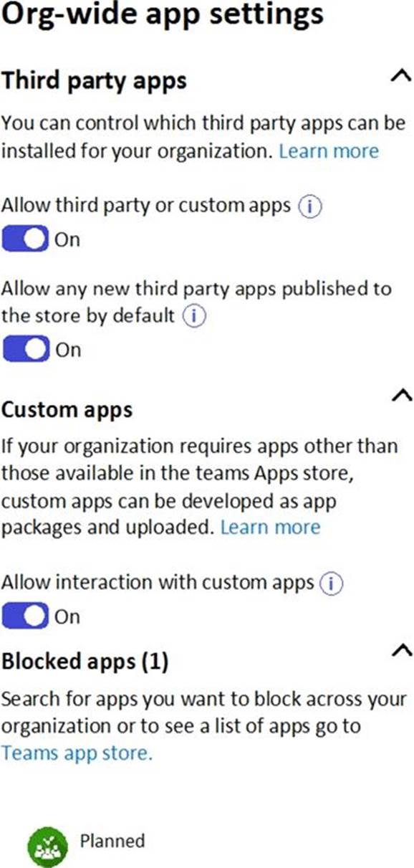
Task: Collapse the Third party apps section chevron
Action: coord(403,76)
